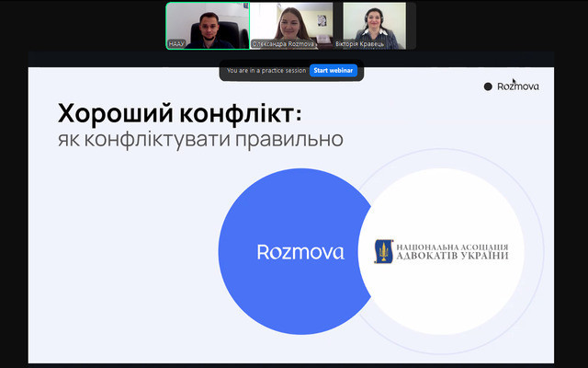This screenshot has width=588, height=368.
Task: Click the Rozmova wordmark inside blue circle
Action: click(300, 252)
